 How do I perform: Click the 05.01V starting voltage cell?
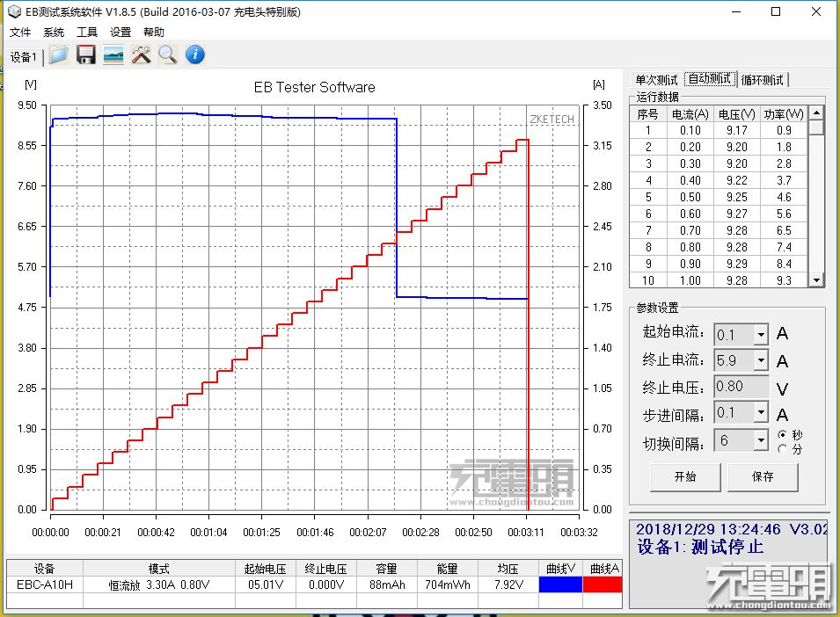265,584
